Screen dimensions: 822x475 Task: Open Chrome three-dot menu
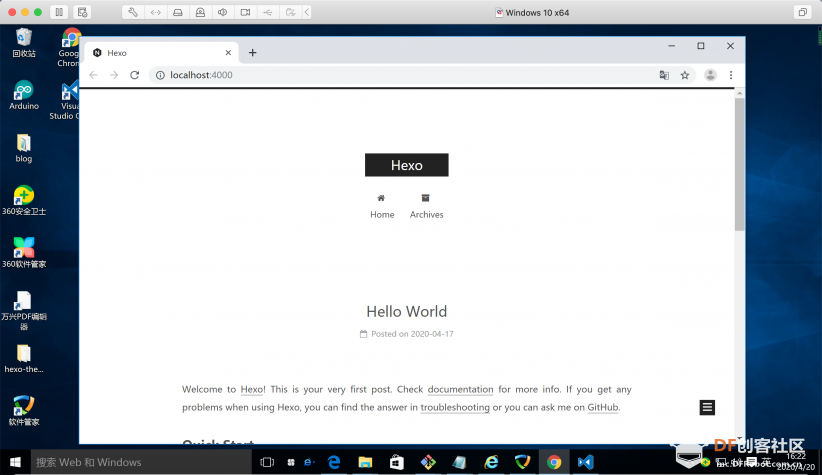coord(731,75)
